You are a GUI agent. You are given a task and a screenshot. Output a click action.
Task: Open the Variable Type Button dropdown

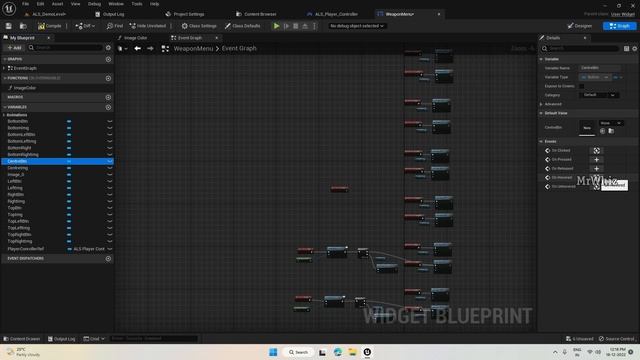[595, 77]
